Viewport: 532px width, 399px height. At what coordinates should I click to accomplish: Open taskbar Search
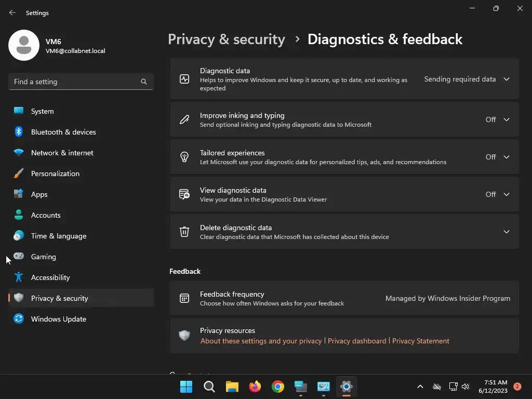click(209, 387)
